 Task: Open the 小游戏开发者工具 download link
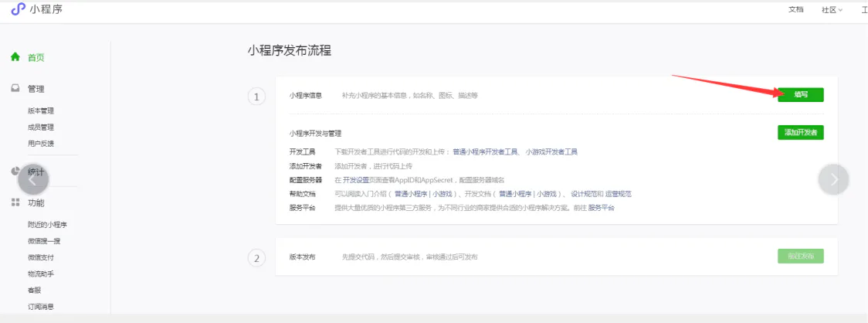(551, 151)
